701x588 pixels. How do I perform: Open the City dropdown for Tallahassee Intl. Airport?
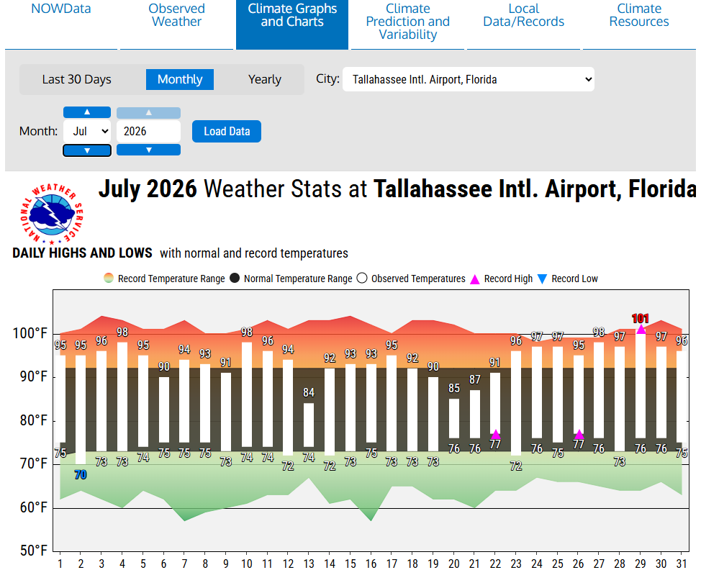point(468,80)
